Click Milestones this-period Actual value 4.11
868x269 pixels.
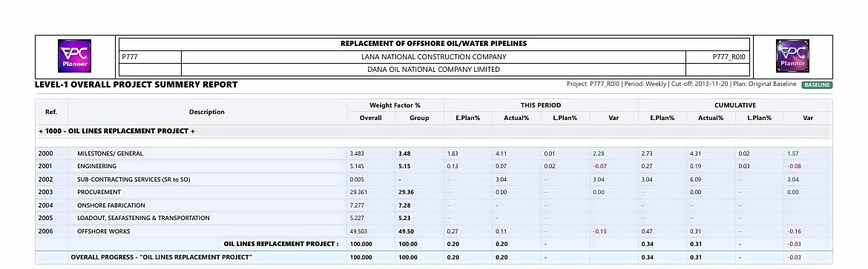pyautogui.click(x=502, y=153)
